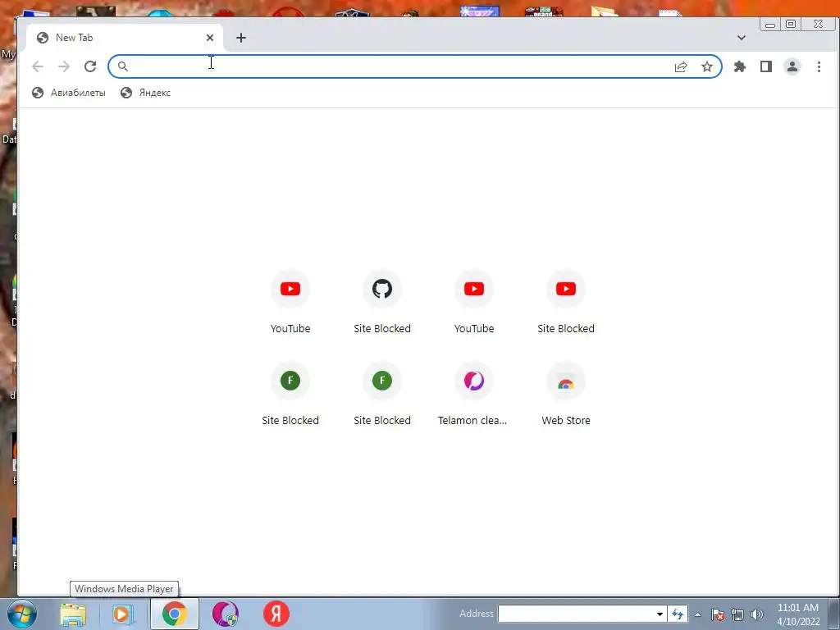Expand the taskbar Address dropdown arrow
Viewport: 840px width, 630px height.
coord(660,614)
